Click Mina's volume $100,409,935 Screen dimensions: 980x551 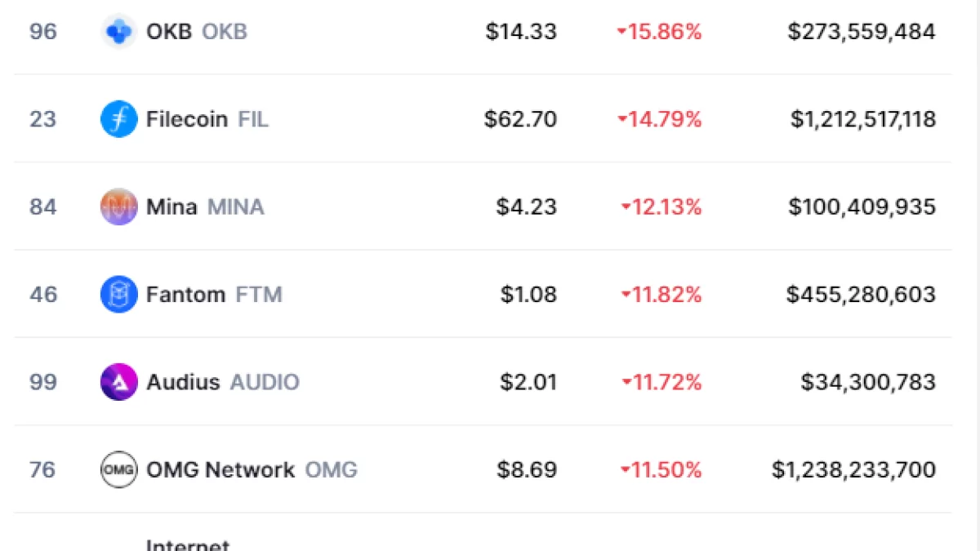click(862, 207)
